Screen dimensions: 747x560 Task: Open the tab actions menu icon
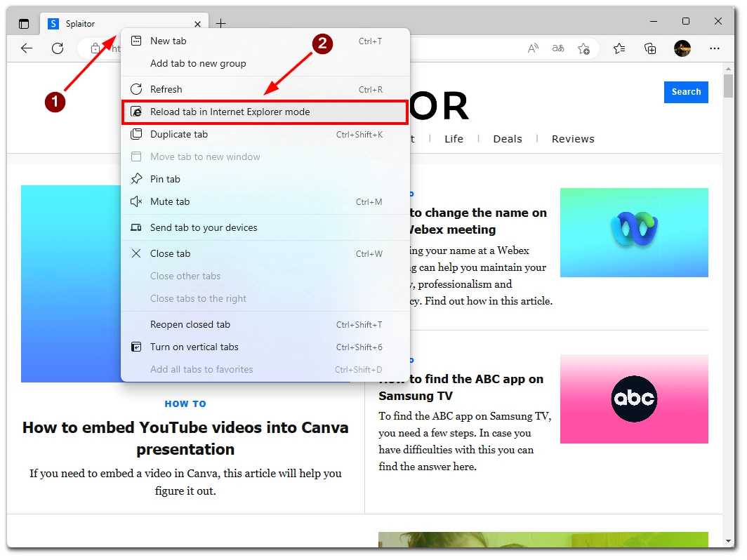point(24,23)
